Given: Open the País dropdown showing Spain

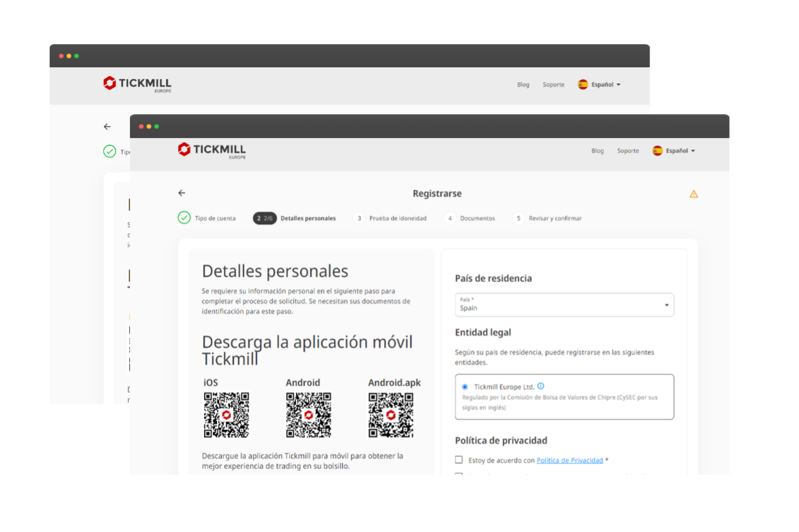Looking at the screenshot, I should [564, 304].
